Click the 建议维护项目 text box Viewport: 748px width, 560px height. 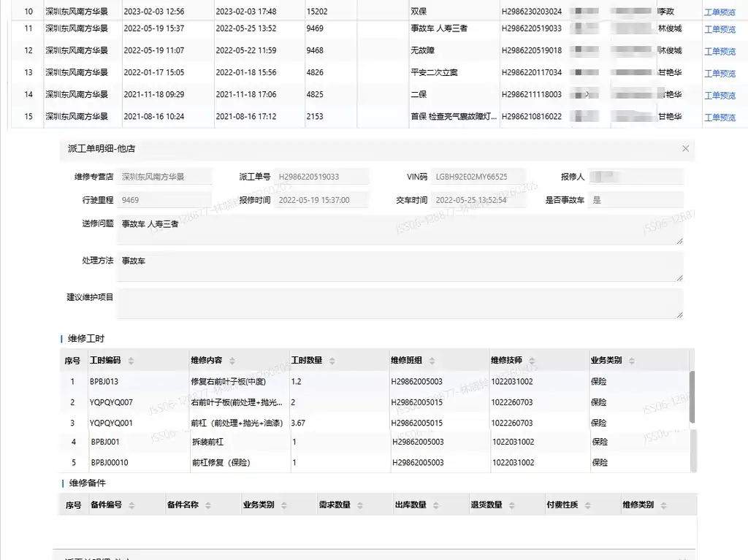tap(400, 303)
